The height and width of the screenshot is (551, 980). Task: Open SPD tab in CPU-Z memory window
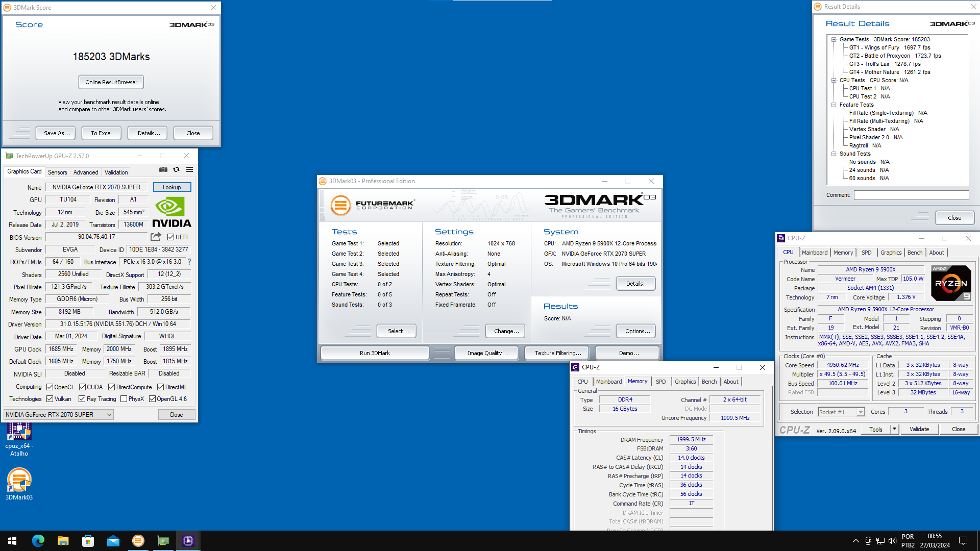660,382
